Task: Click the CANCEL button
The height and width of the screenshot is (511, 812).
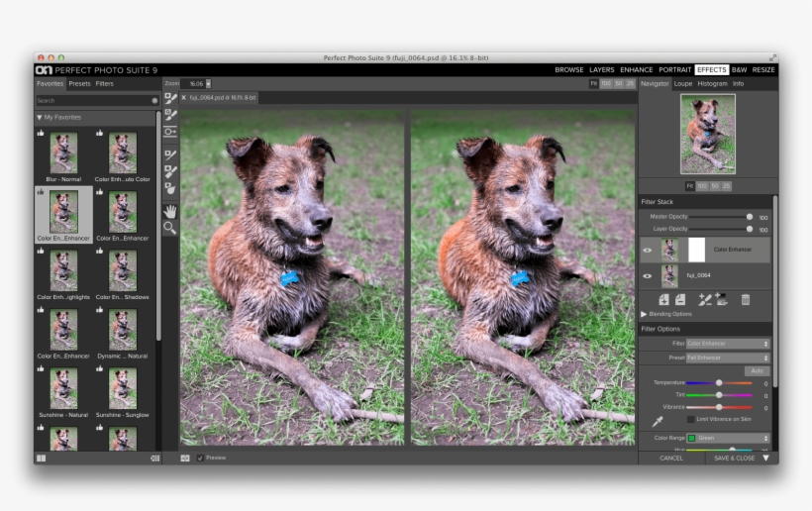Action: pos(671,459)
